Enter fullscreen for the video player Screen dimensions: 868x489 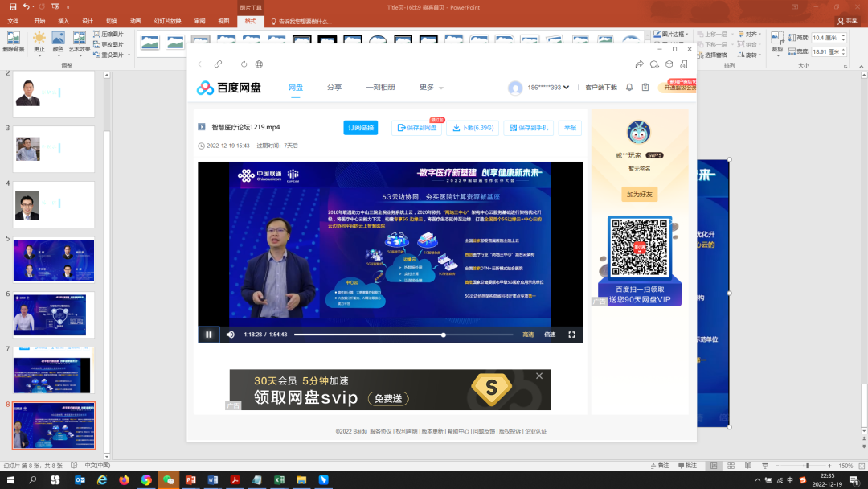click(572, 335)
